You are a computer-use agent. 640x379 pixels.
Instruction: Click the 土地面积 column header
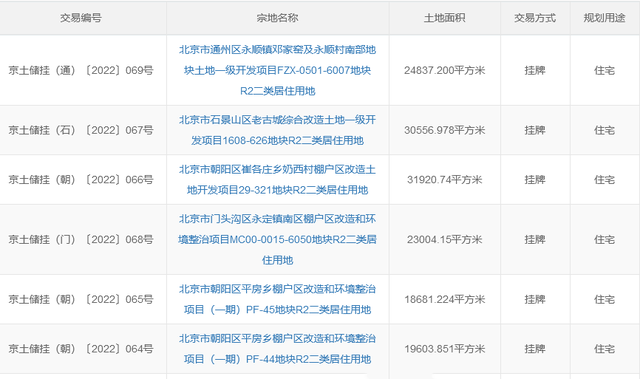(444, 18)
